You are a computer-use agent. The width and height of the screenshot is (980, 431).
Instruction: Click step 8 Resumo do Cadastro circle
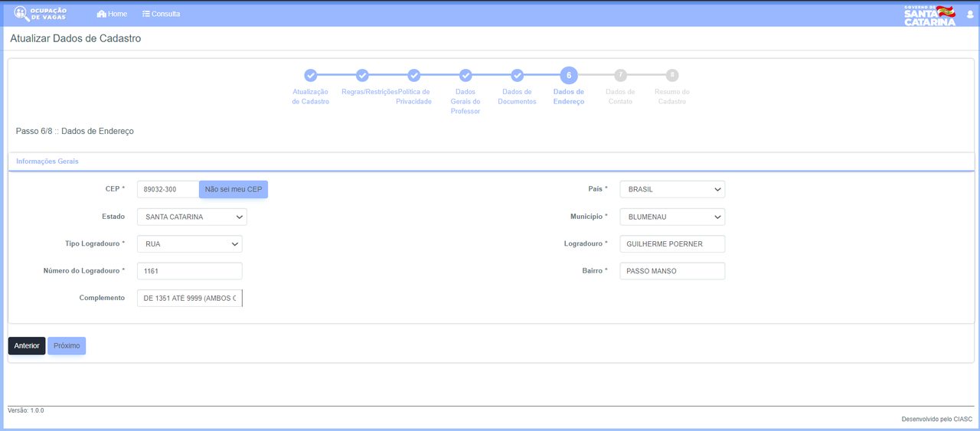point(671,75)
